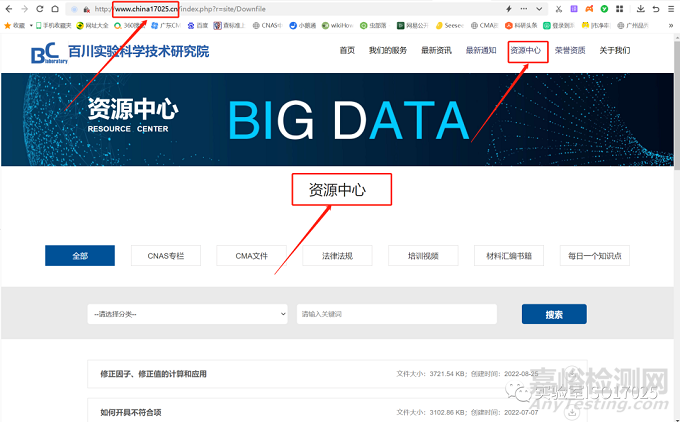Open the 网址大全 bookmark

tap(92, 26)
